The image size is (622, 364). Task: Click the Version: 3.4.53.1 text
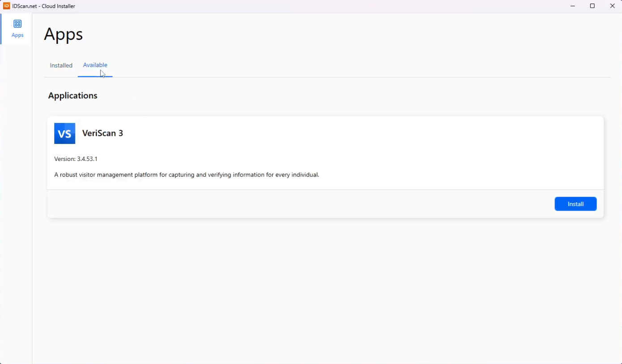(x=76, y=159)
